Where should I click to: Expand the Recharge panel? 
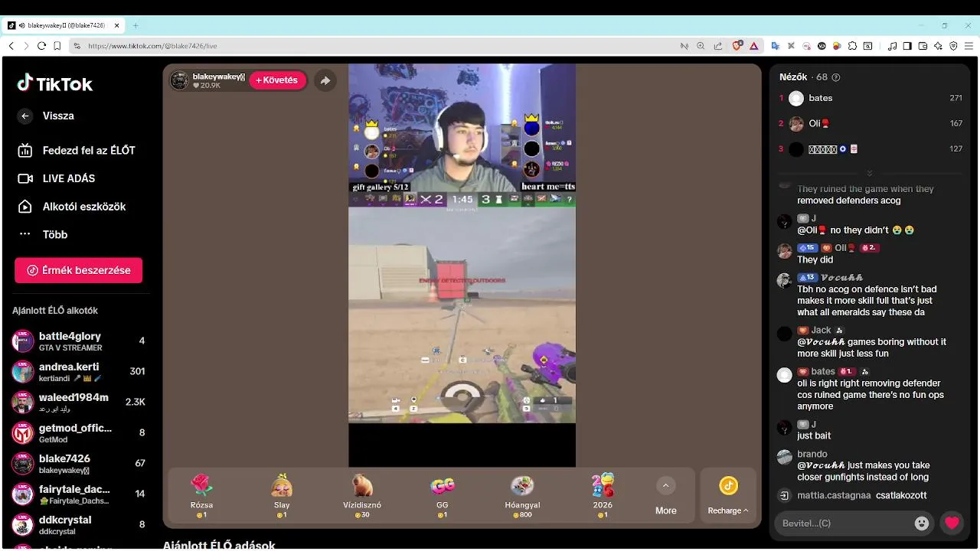point(728,496)
